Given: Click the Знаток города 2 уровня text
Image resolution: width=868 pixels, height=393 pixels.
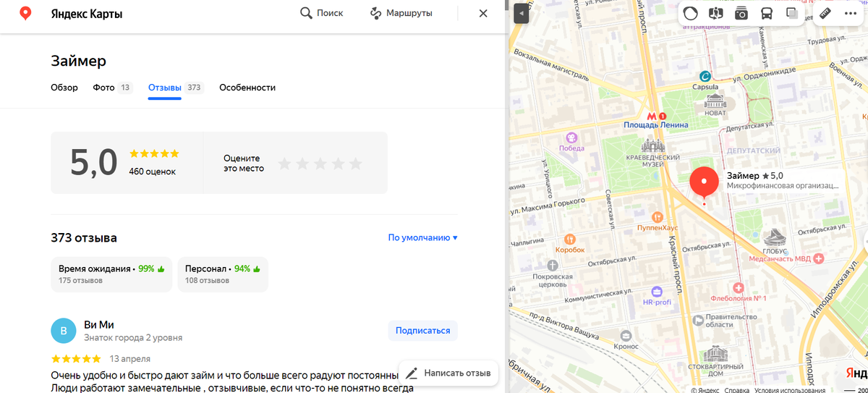Looking at the screenshot, I should 133,338.
